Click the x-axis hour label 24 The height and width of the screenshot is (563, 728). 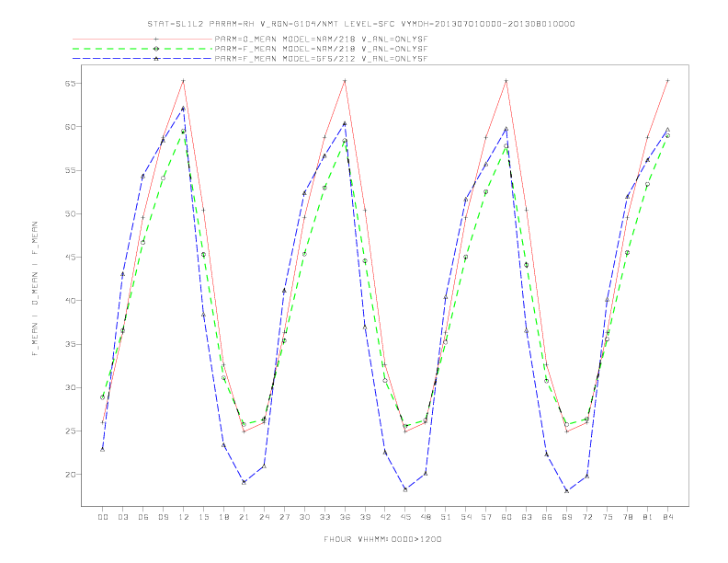pos(264,517)
